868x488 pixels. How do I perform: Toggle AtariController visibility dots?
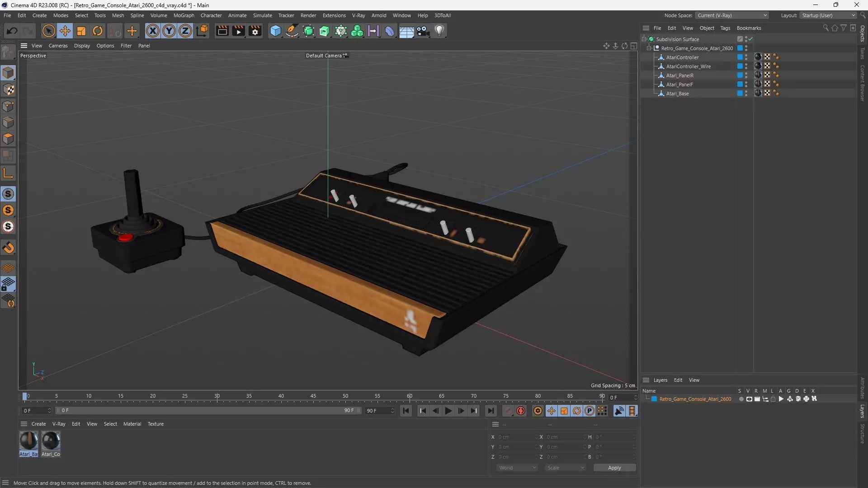tap(746, 57)
